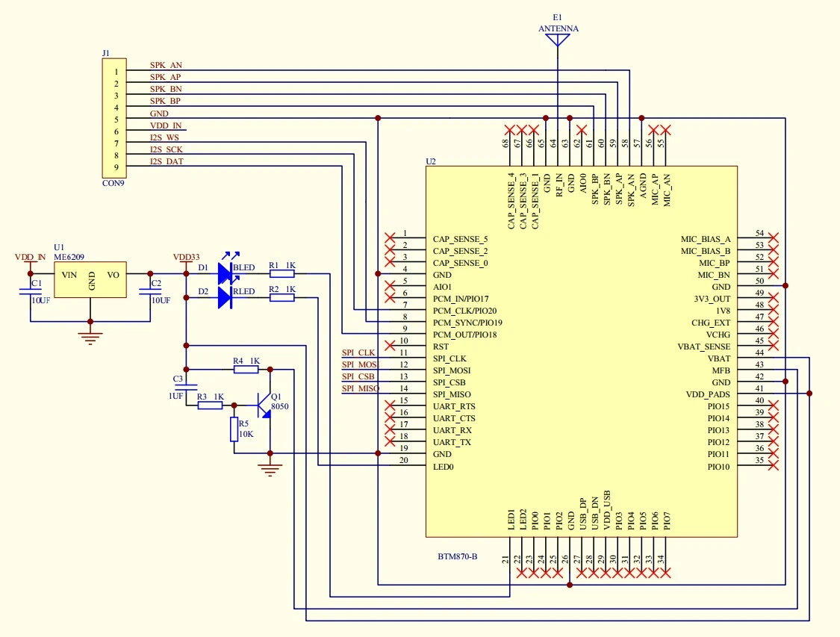Screen dimensions: 840x637
Task: Select the BLED D1 diode symbol
Action: (x=225, y=273)
